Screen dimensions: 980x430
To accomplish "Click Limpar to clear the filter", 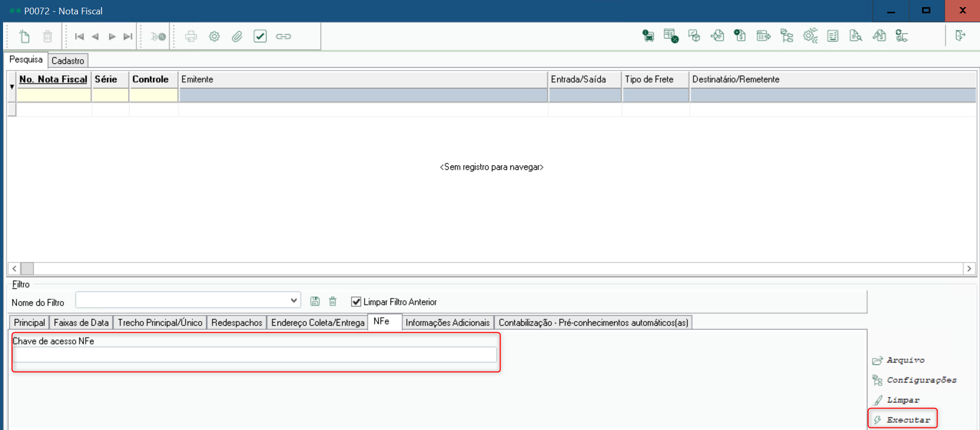I will tap(896, 400).
